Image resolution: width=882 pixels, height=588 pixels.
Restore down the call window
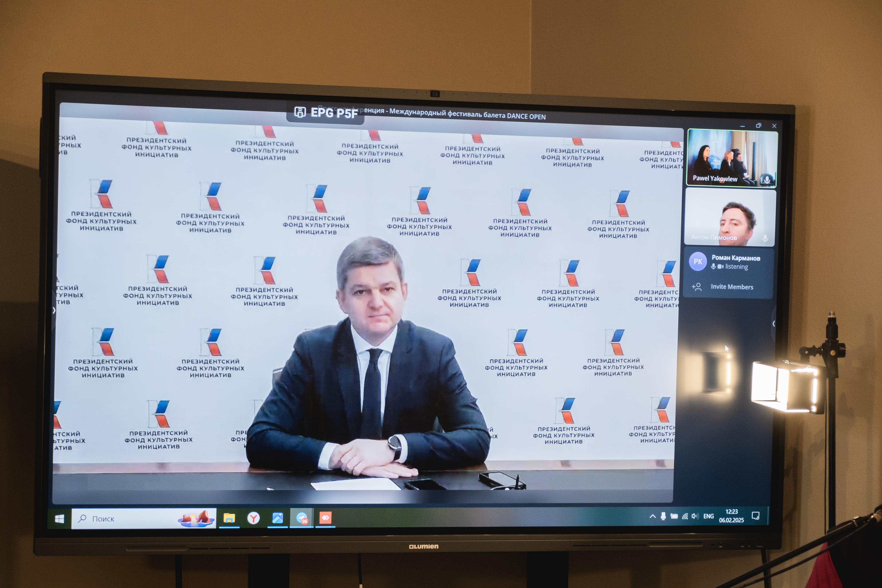[x=758, y=126]
